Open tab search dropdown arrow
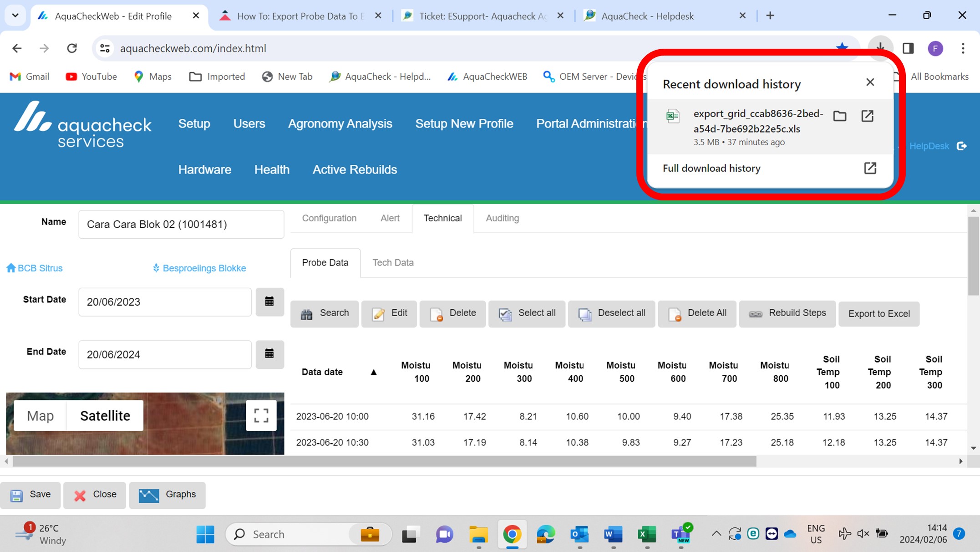This screenshot has height=552, width=980. (x=15, y=15)
